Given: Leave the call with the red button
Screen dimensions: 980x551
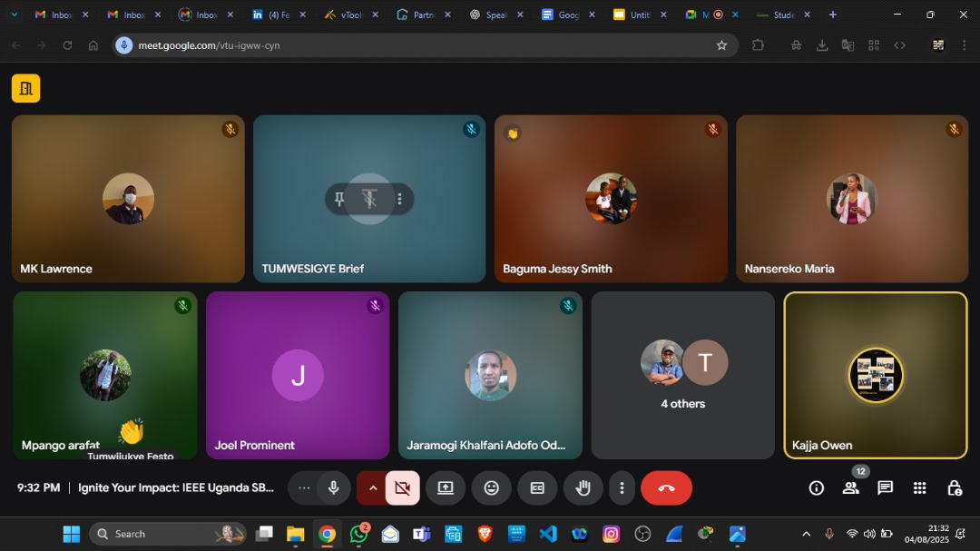Looking at the screenshot, I should tap(666, 488).
